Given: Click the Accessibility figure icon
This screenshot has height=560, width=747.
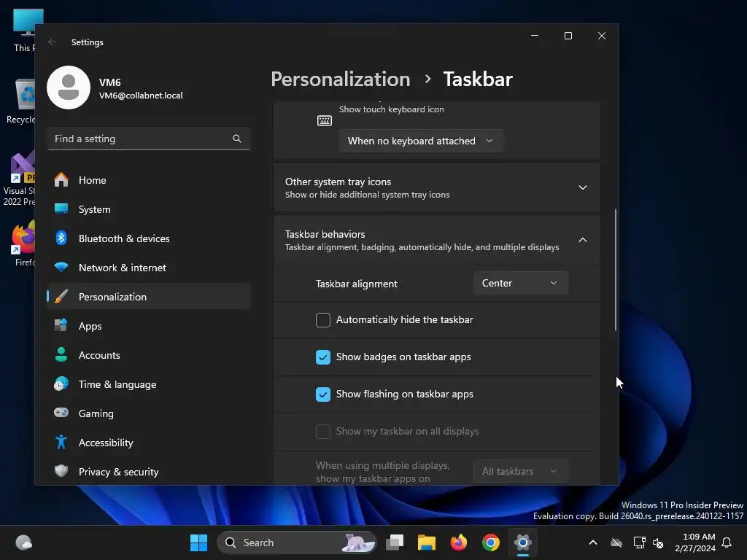Looking at the screenshot, I should pos(61,443).
